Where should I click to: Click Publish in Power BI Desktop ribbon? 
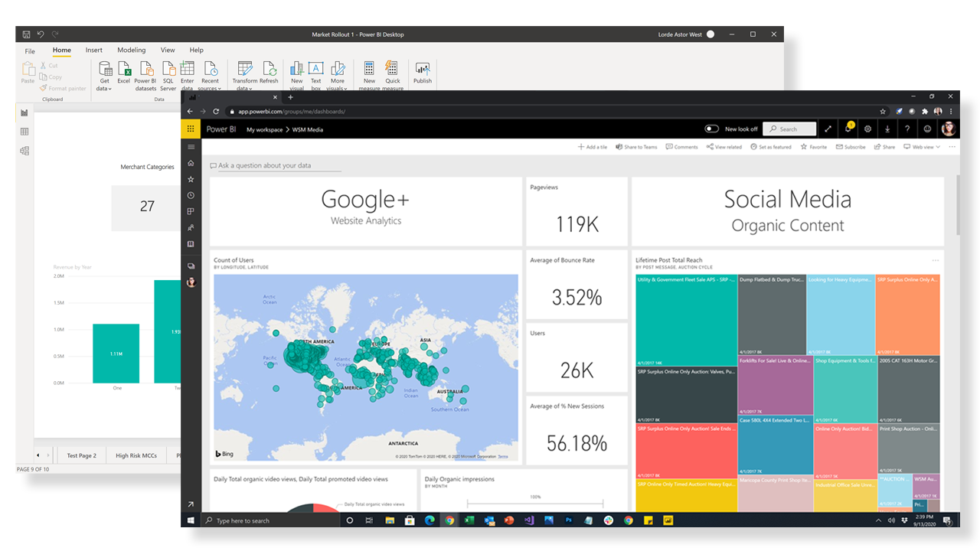pos(423,74)
